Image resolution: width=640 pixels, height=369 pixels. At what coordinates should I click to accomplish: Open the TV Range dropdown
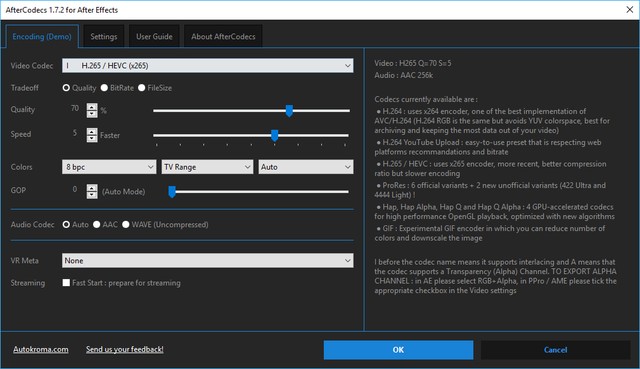coord(207,167)
